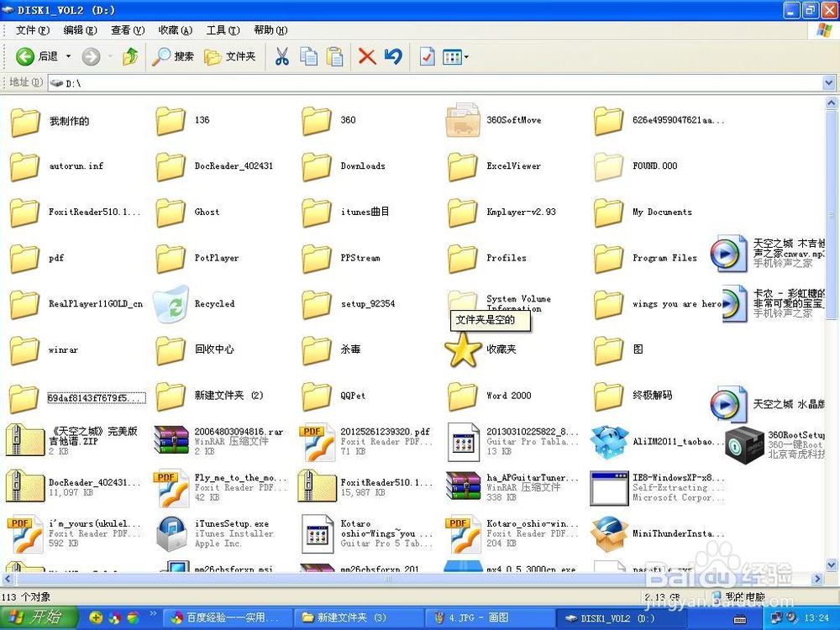Select the 《天空之城》完美版吉他谱.ZIP file
The width and height of the screenshot is (840, 630).
pyautogui.click(x=71, y=442)
